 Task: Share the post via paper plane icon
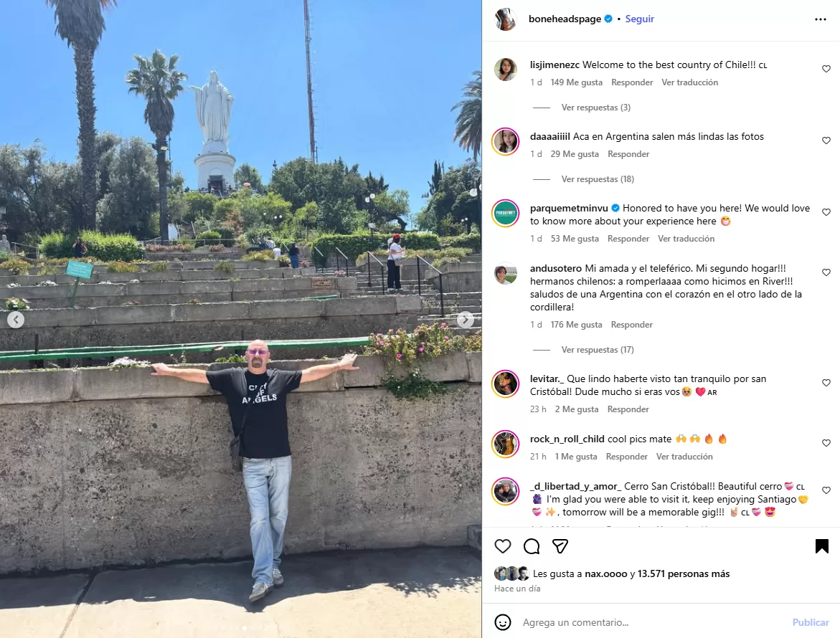coord(560,546)
